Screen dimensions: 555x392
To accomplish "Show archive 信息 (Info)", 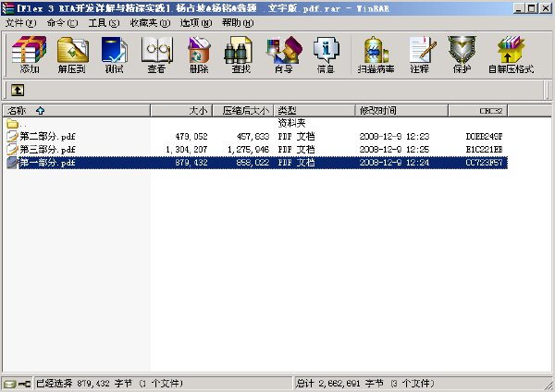I will [326, 55].
